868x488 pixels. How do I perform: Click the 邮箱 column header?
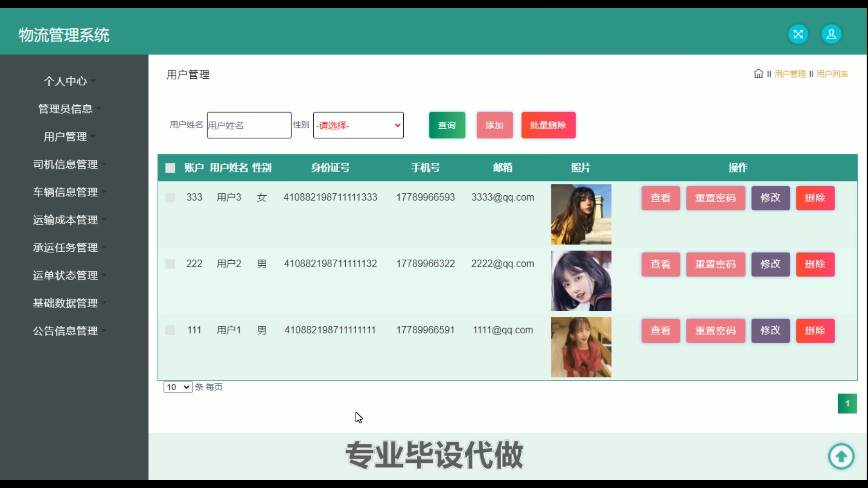(503, 168)
